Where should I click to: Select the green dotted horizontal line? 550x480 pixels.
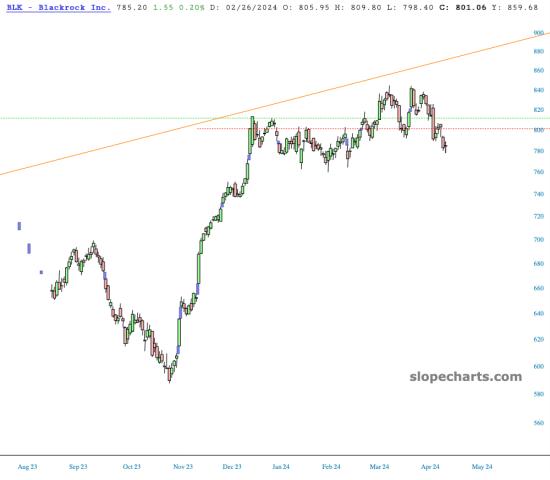coord(275,118)
